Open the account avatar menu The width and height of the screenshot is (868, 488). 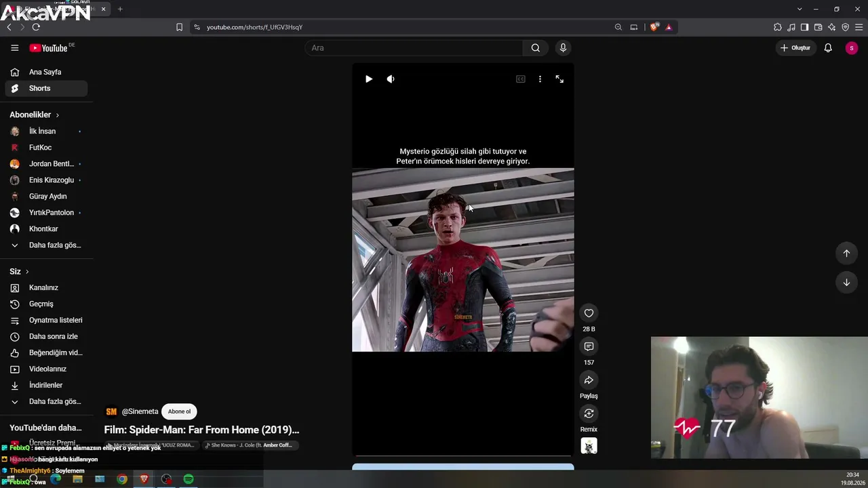852,48
